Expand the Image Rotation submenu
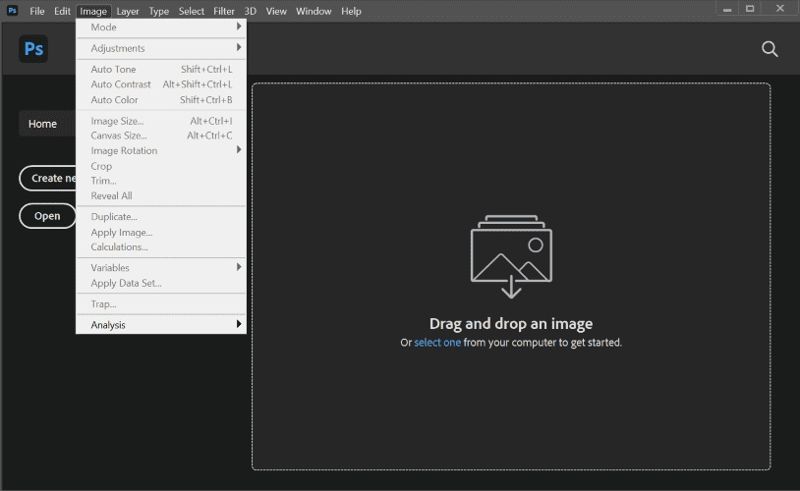Image resolution: width=800 pixels, height=491 pixels. [x=161, y=151]
